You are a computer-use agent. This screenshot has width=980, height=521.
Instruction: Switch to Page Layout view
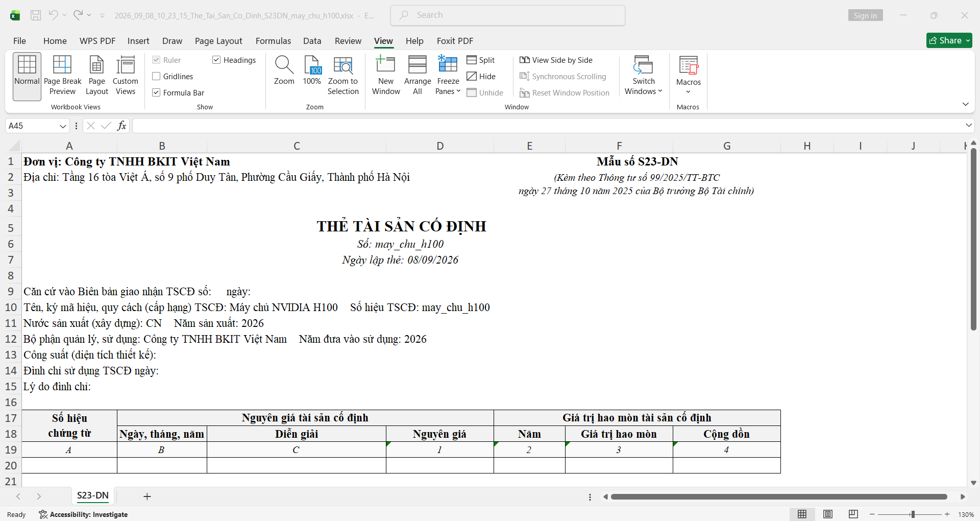click(x=96, y=76)
